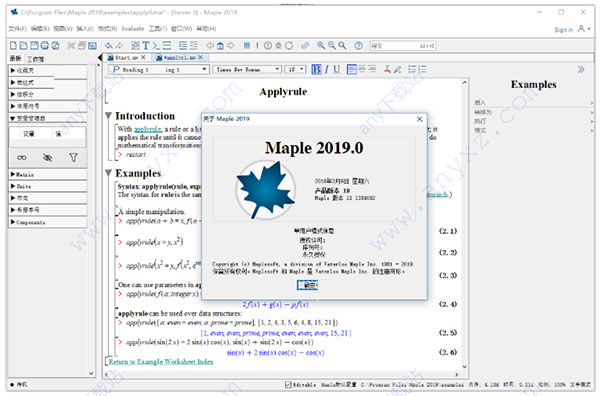Open help with the question mark icon
The width and height of the screenshot is (600, 396).
point(359,46)
